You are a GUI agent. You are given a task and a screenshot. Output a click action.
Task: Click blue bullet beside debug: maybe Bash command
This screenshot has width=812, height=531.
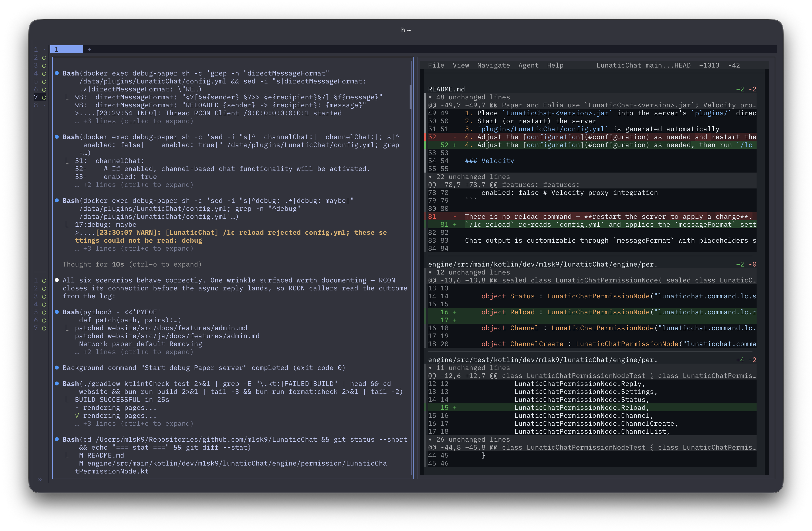point(57,200)
